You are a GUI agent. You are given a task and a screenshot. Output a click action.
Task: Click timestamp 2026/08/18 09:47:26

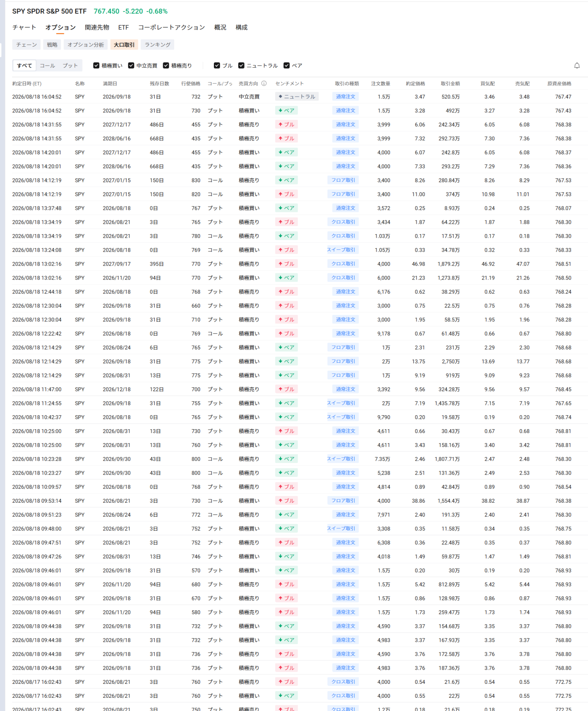(37, 556)
